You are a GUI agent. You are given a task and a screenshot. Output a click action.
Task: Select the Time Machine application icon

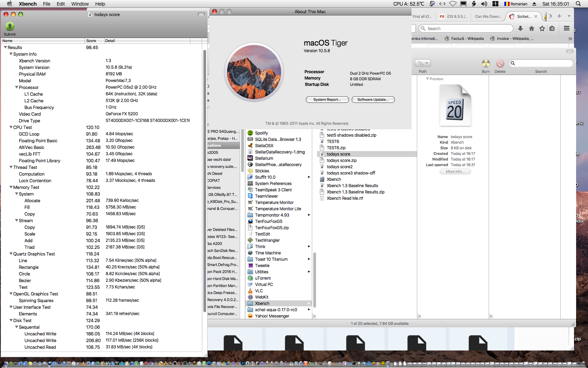click(250, 253)
